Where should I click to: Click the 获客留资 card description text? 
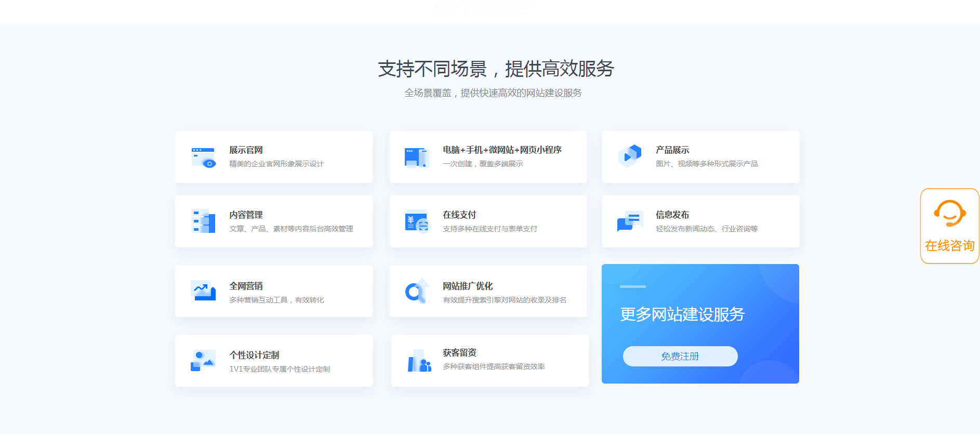coord(494,366)
